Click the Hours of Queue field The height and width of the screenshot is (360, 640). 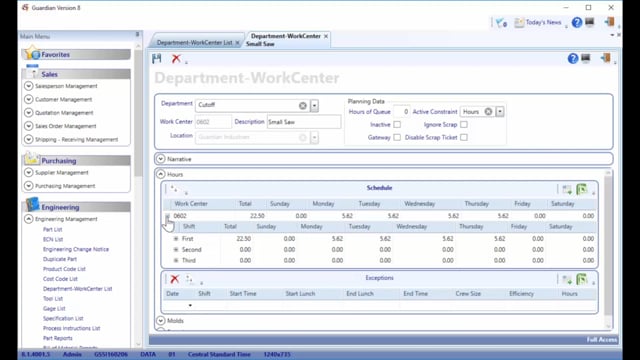(x=402, y=111)
